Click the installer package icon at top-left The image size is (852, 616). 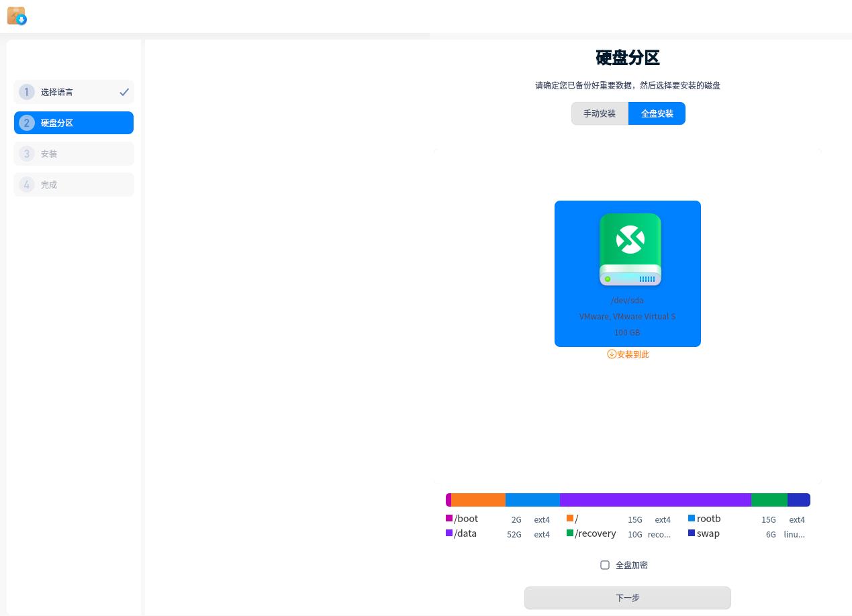(16, 16)
